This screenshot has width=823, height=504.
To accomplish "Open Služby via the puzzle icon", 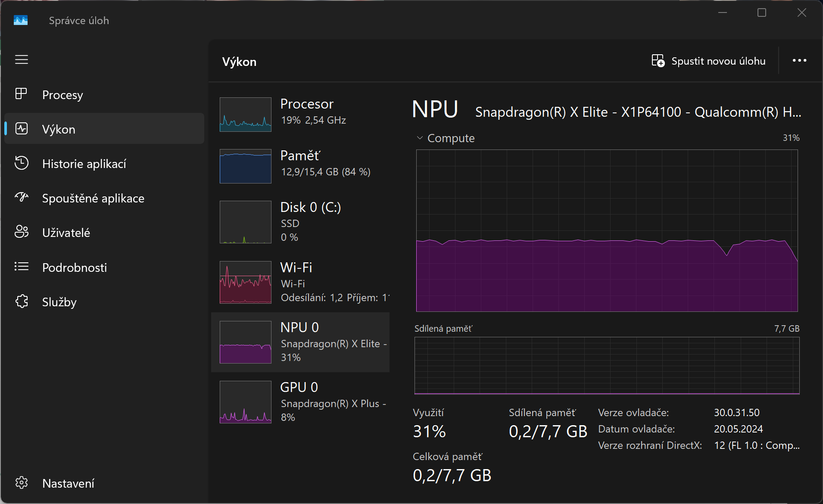I will [21, 301].
